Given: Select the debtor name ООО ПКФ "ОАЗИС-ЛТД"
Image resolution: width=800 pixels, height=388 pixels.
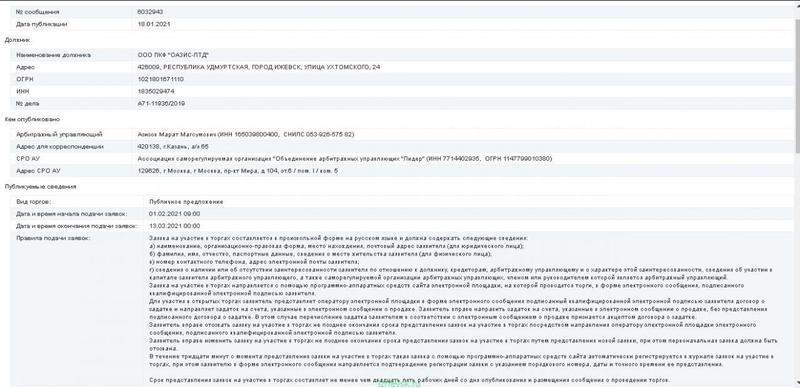Looking at the screenshot, I should point(173,55).
